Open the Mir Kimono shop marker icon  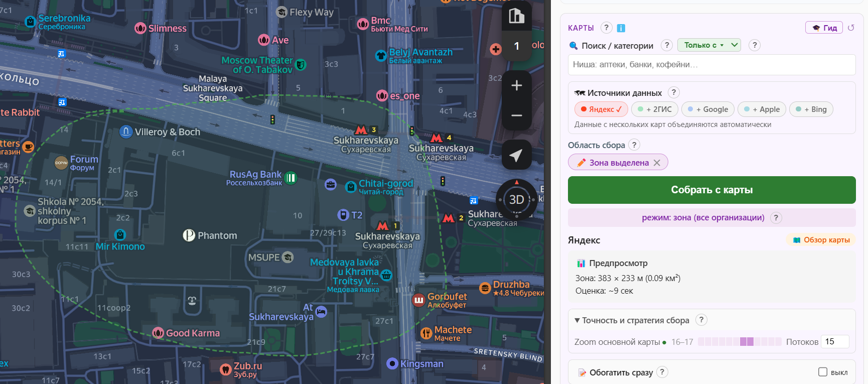[120, 235]
